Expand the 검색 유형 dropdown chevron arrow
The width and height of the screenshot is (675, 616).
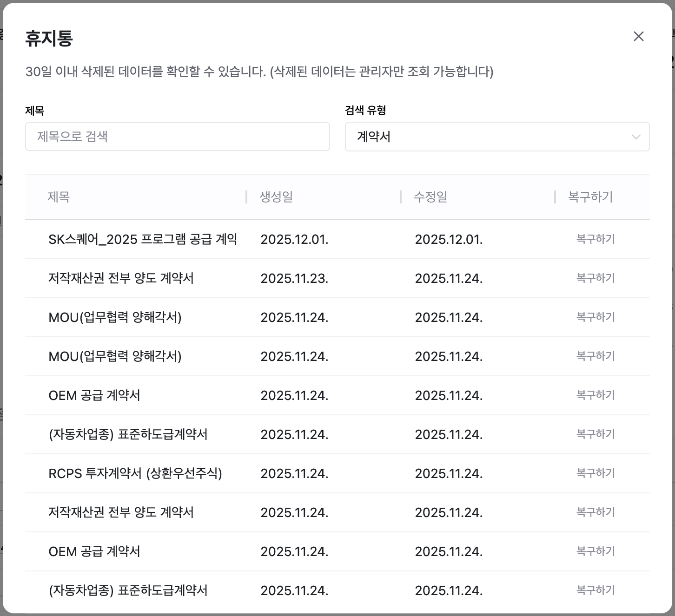(635, 137)
